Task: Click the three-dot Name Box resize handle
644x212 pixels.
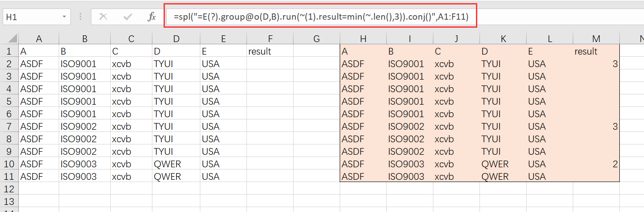Action: pyautogui.click(x=81, y=17)
